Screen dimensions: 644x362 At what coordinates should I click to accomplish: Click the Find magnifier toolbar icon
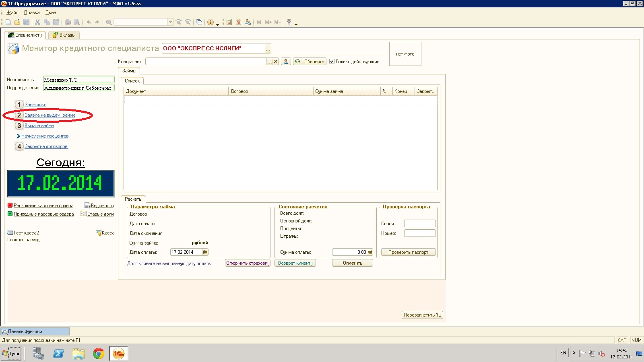pos(109,22)
